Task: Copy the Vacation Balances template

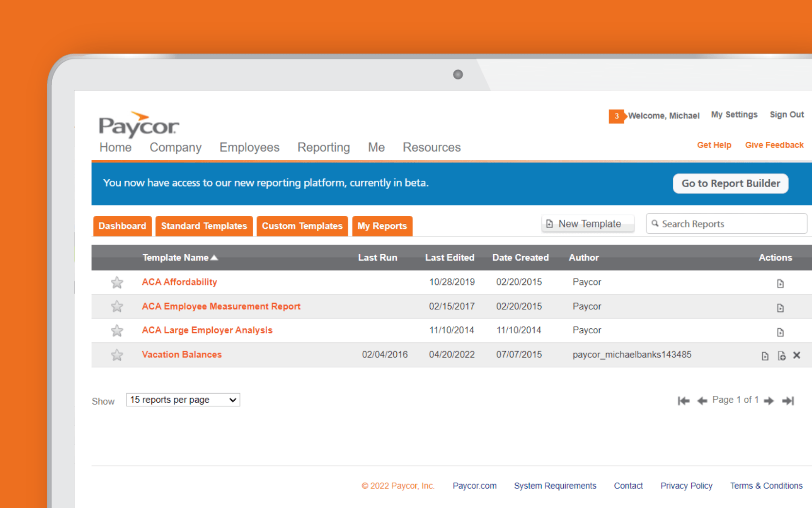Action: coord(781,356)
